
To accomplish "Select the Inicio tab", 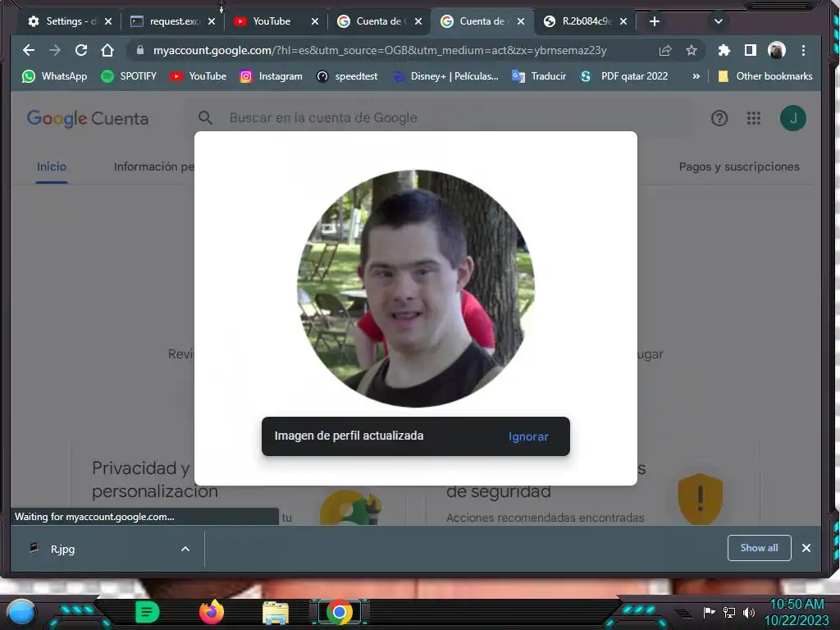I will pos(52,167).
